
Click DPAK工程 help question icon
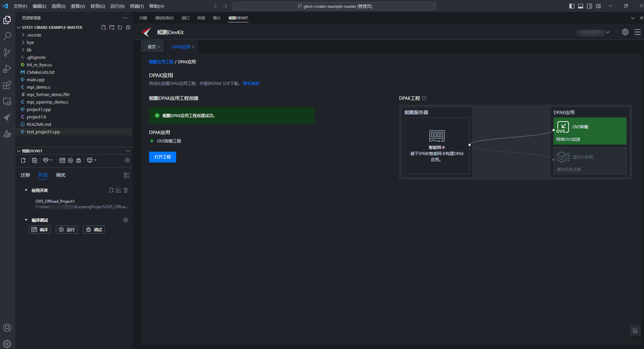(424, 98)
